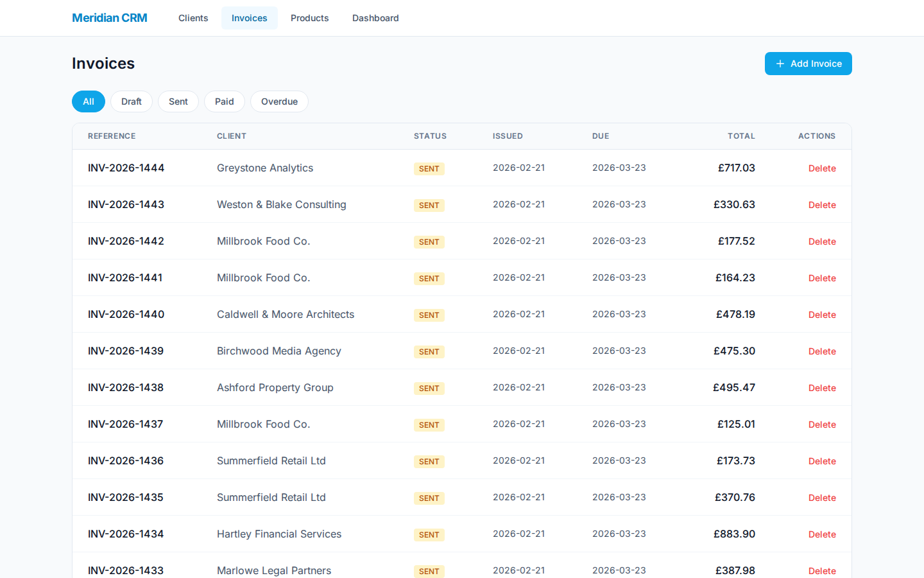Select the All filter pill
Screen dimensions: 924x578
coord(89,101)
